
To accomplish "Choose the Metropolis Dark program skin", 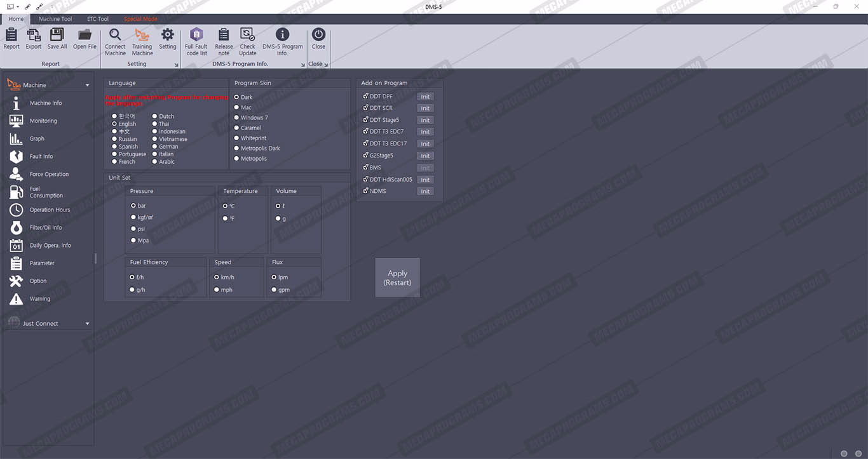I will (236, 149).
